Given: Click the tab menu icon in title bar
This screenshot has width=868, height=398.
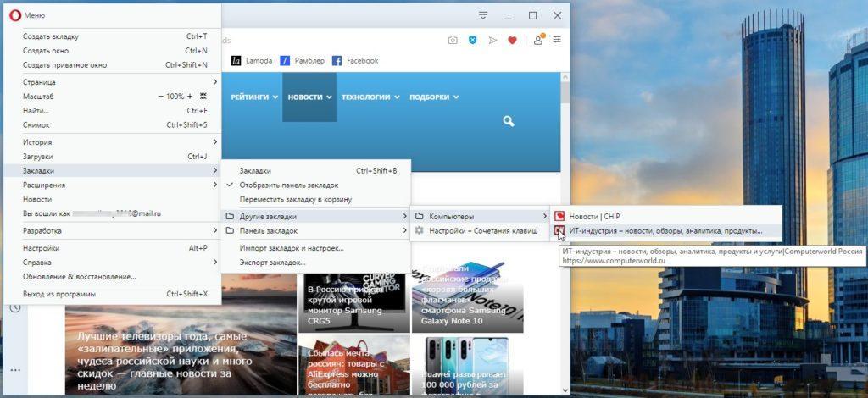Looking at the screenshot, I should [483, 15].
